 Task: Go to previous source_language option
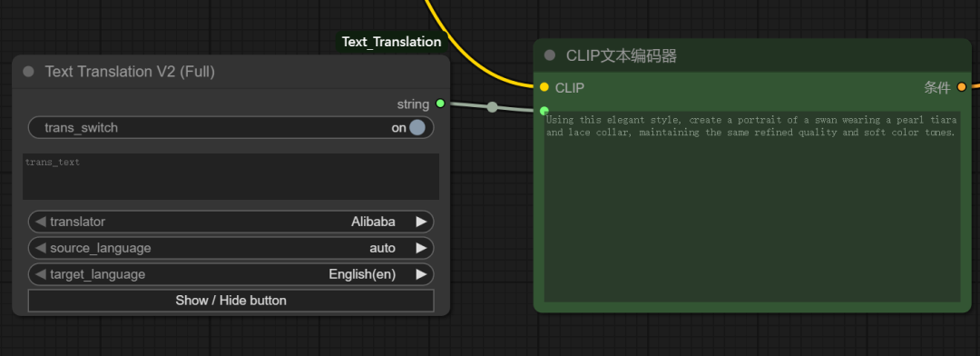41,248
